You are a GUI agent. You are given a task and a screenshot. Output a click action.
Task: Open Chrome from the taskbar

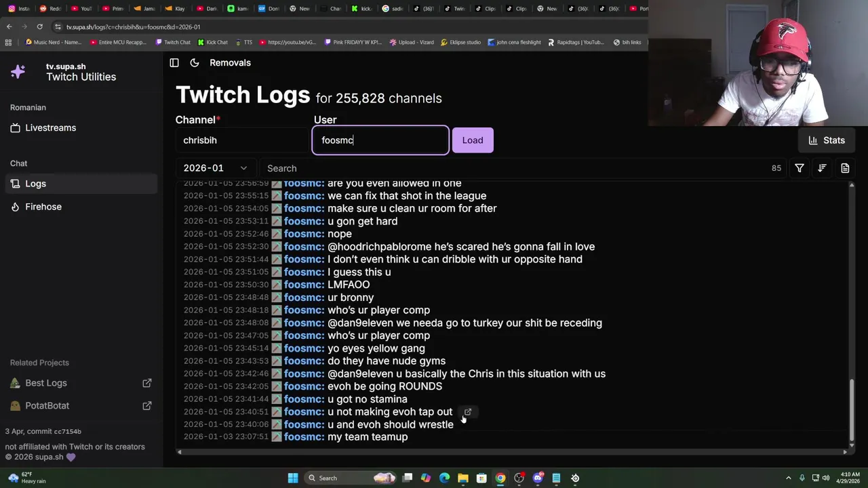(500, 478)
